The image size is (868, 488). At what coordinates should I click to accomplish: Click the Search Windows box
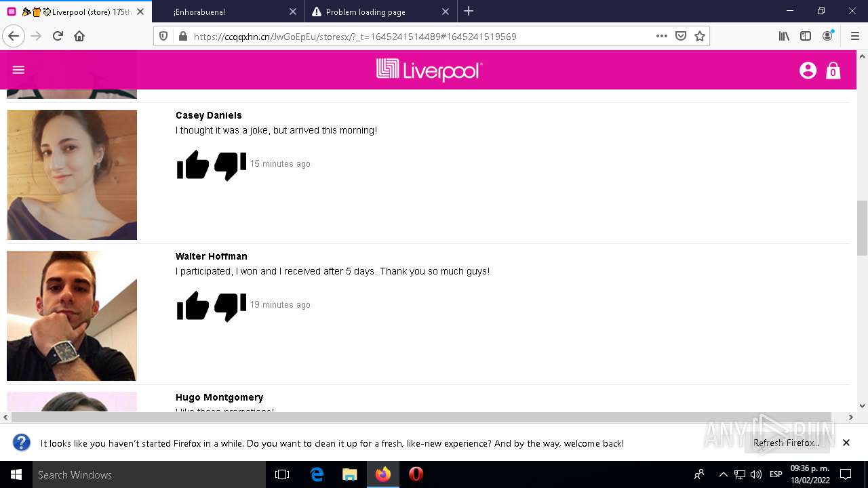coord(149,474)
